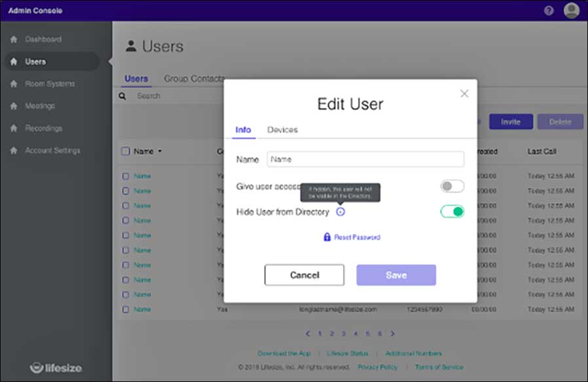The image size is (588, 382).
Task: Click the search magnifier icon
Action: tap(122, 96)
